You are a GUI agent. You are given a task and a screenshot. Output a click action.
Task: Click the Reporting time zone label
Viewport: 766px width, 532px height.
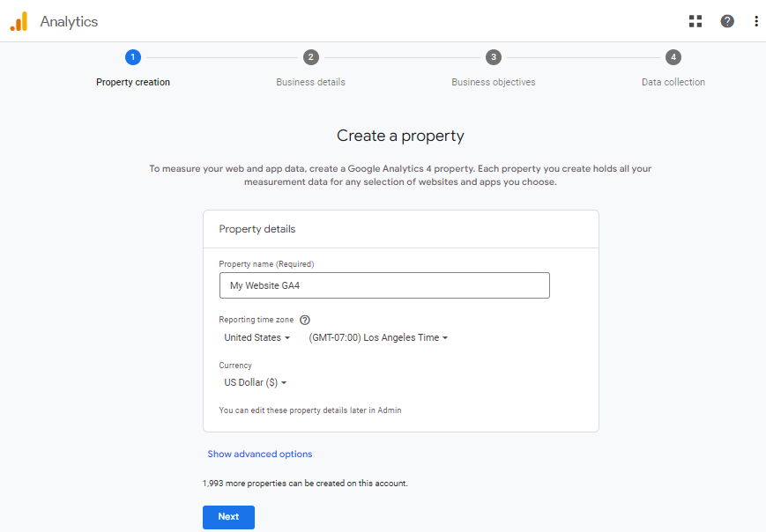pyautogui.click(x=256, y=320)
